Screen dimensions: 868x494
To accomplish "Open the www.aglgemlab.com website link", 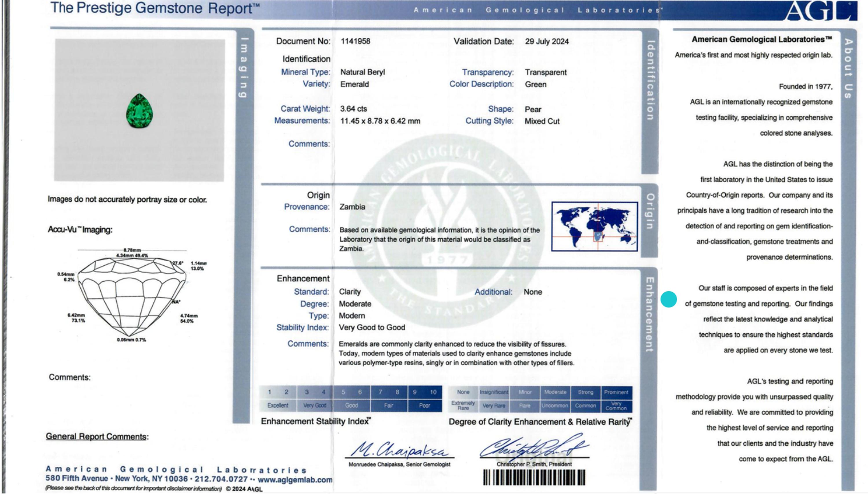I will pyautogui.click(x=295, y=480).
